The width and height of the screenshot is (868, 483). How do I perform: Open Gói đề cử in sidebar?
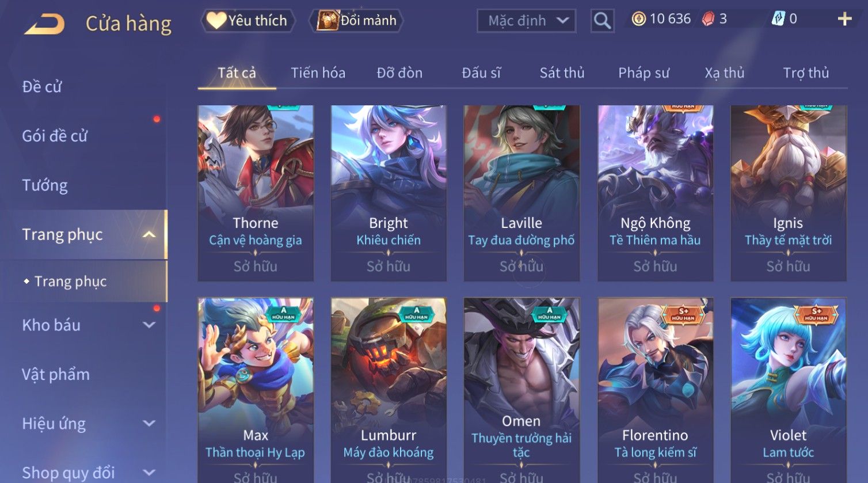click(x=55, y=136)
